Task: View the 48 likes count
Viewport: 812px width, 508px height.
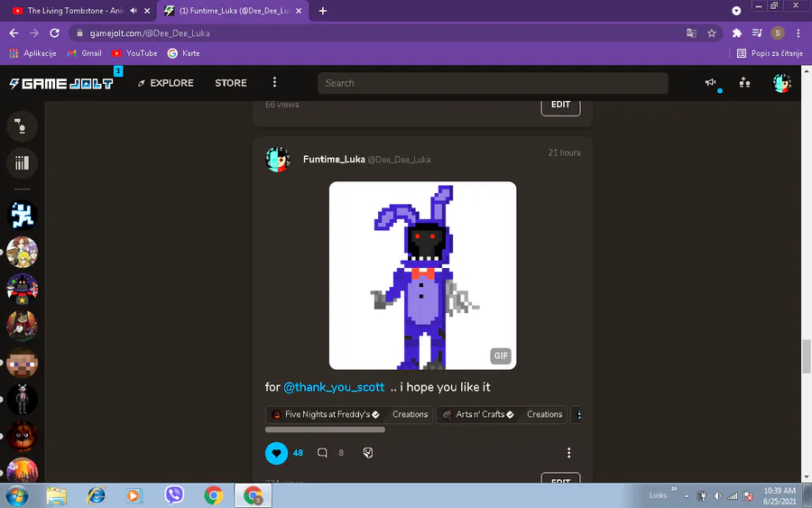Action: click(x=298, y=453)
